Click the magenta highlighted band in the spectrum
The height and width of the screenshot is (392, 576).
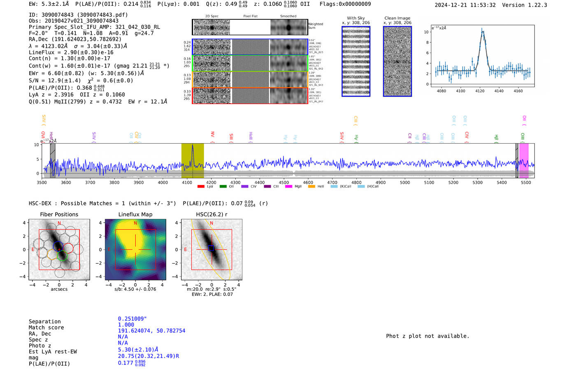[524, 161]
